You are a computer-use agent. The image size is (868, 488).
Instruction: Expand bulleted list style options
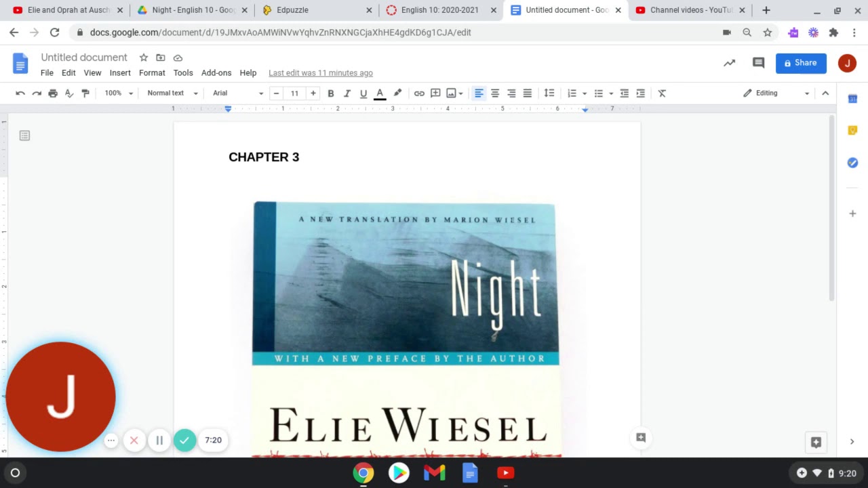point(611,94)
